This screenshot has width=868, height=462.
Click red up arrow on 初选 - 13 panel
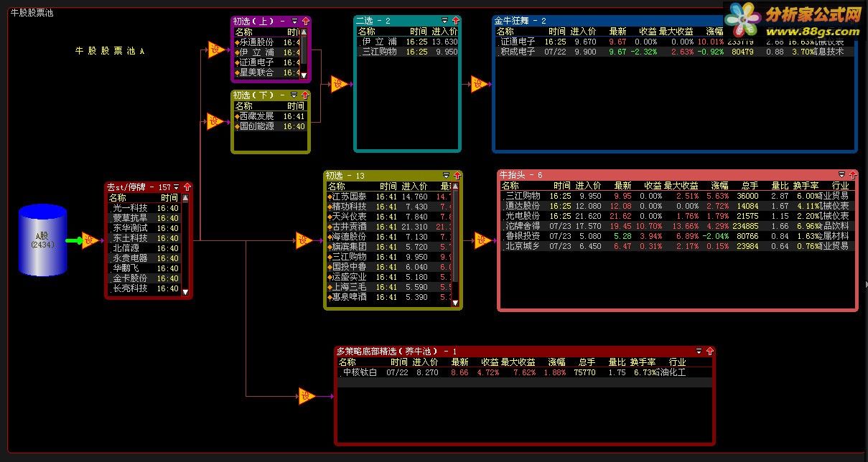(457, 176)
